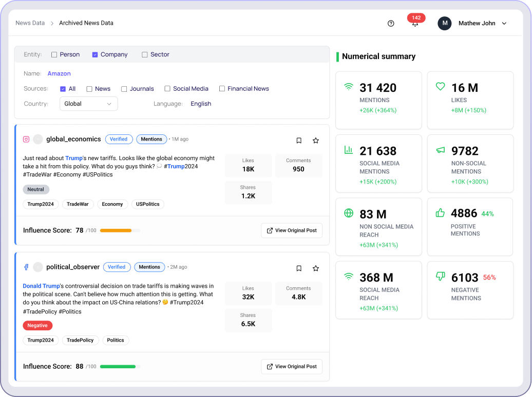Viewport: 532px width, 397px height.
Task: Open the help question mark icon
Action: [391, 24]
